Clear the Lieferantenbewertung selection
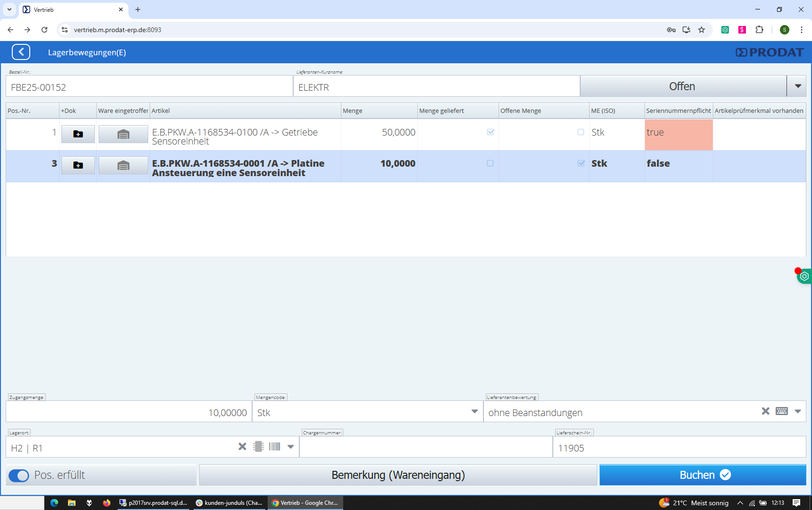This screenshot has height=510, width=812. coord(765,411)
